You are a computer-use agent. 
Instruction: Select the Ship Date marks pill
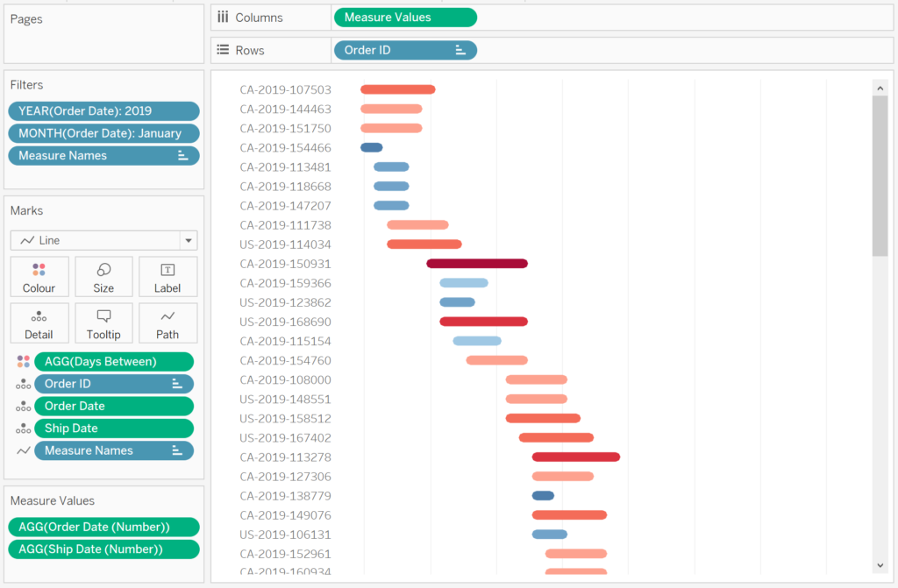(114, 429)
